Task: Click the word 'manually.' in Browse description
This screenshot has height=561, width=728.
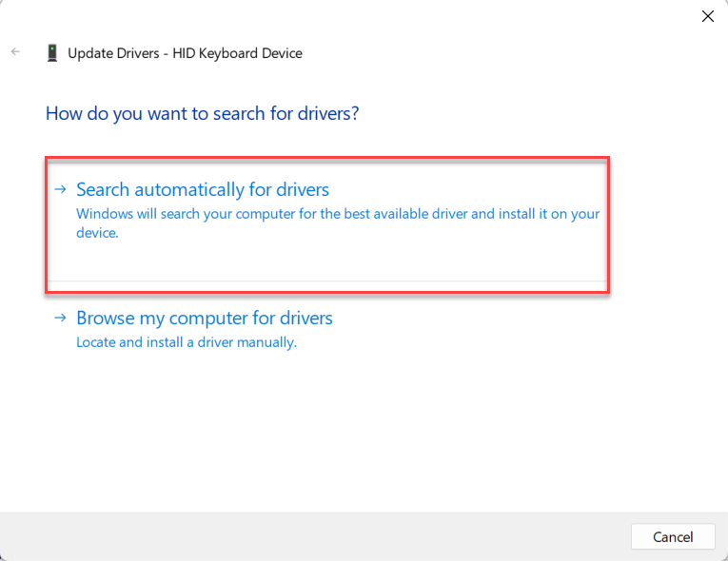Action: tap(269, 342)
